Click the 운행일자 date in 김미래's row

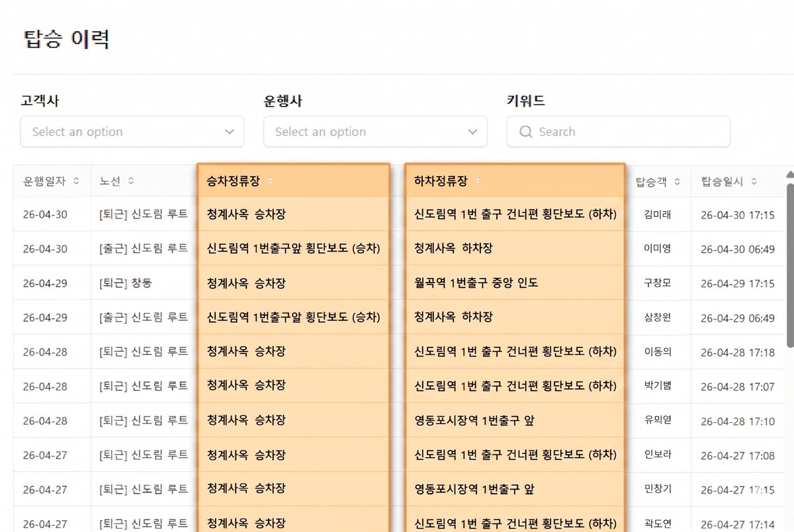tap(45, 214)
